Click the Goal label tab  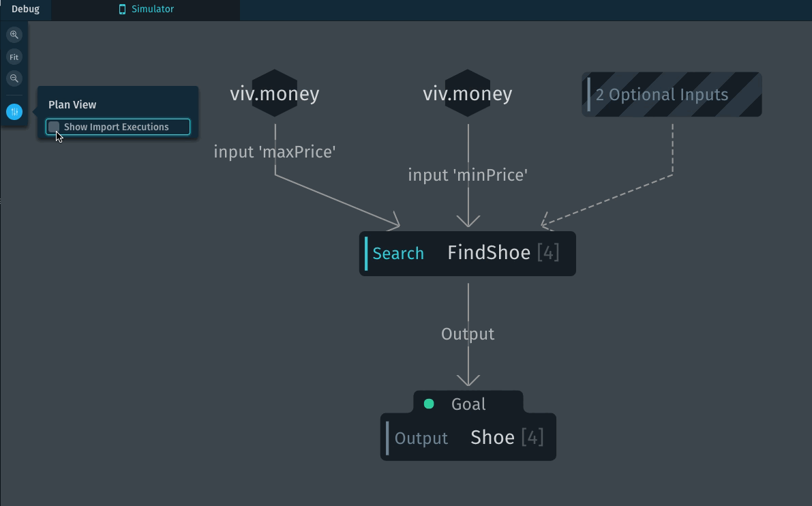(468, 404)
